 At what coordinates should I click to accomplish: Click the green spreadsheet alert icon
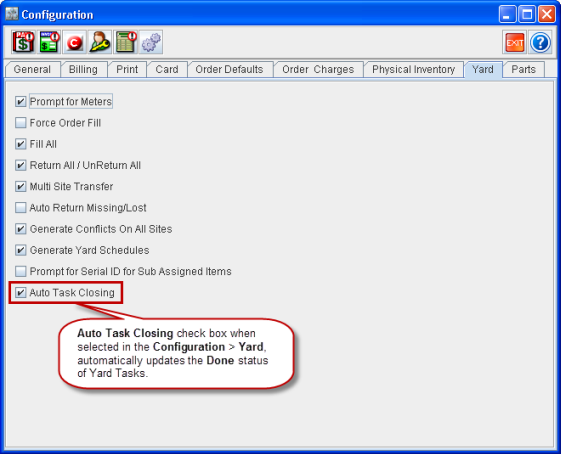click(126, 42)
